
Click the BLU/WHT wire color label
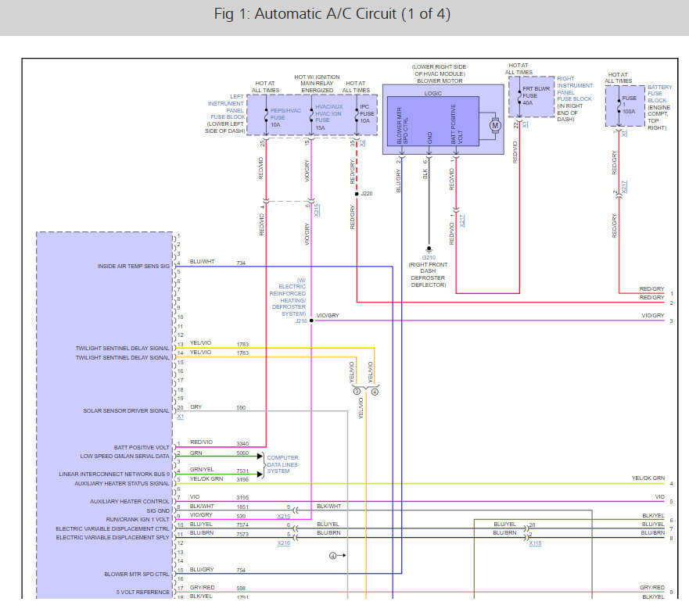202,261
